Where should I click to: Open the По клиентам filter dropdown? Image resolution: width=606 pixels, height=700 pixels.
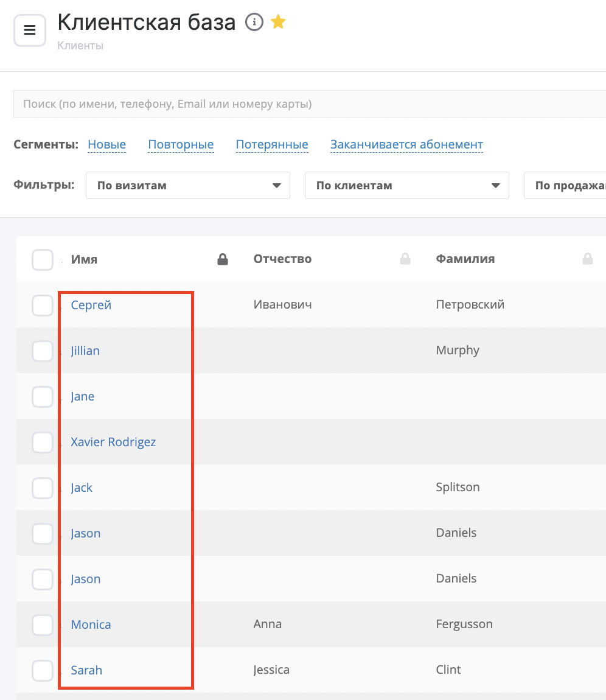coord(406,186)
